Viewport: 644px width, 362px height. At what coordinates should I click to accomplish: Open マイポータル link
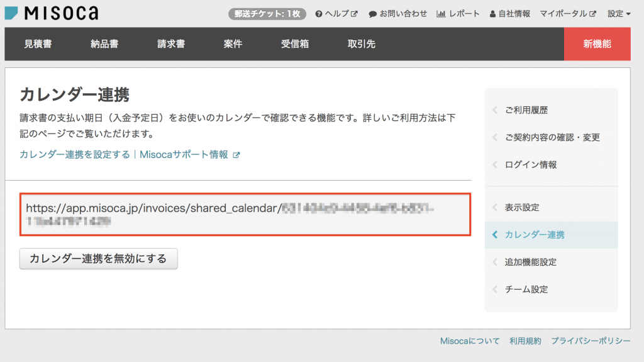pyautogui.click(x=568, y=14)
